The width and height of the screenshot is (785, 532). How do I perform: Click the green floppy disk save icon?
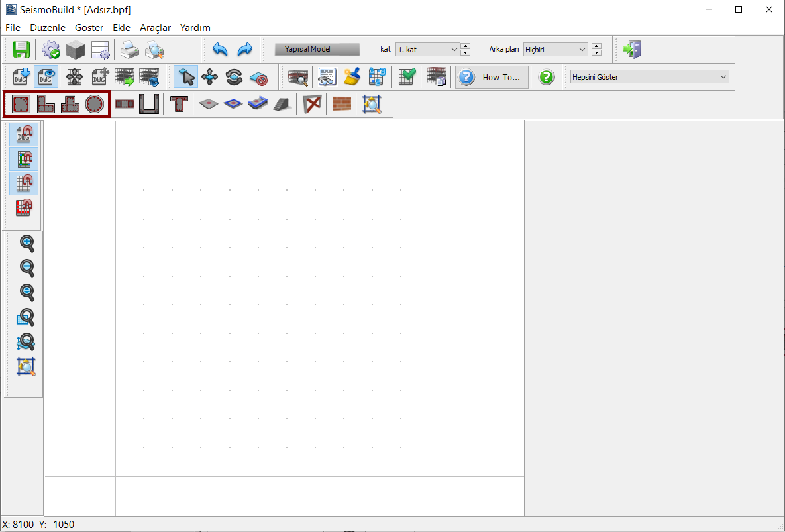(x=21, y=50)
